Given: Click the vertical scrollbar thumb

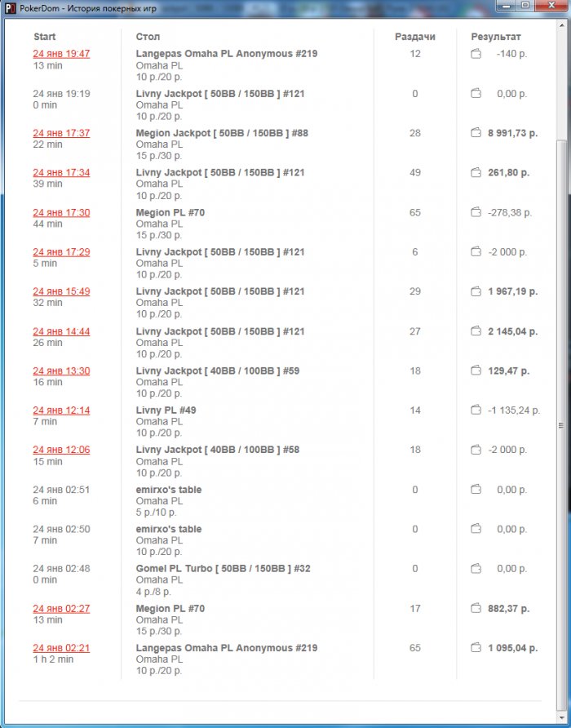Looking at the screenshot, I should click(x=560, y=424).
